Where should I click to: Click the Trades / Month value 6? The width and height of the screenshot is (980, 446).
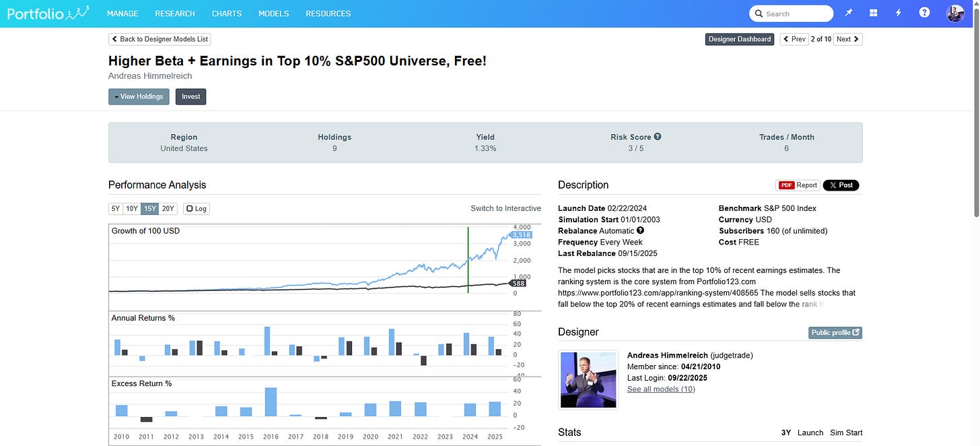786,148
